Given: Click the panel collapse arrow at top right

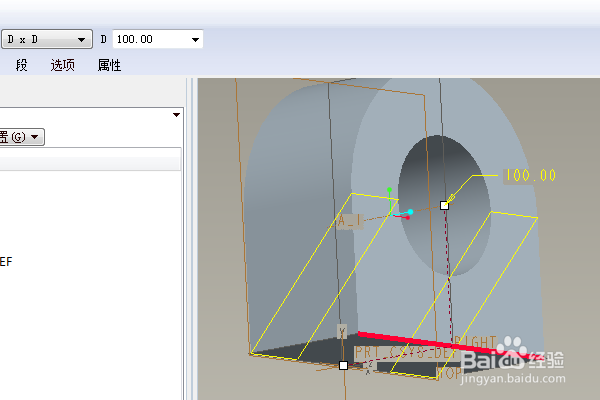Looking at the screenshot, I should click(176, 115).
